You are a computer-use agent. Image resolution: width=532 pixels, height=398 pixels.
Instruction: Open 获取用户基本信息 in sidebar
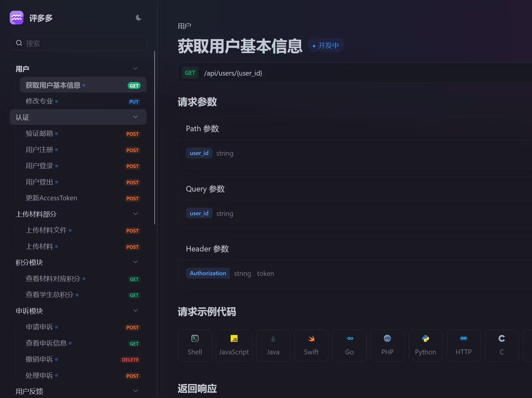point(83,85)
